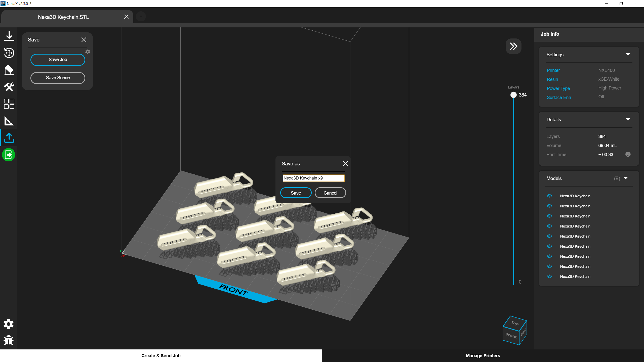Close the Nexa3D Keychain.STL tab

tap(126, 17)
